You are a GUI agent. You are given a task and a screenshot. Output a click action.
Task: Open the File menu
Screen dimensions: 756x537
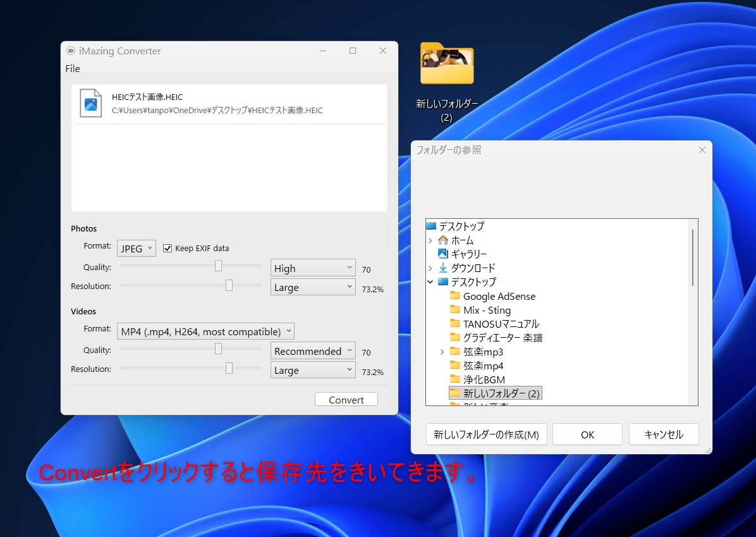[73, 68]
